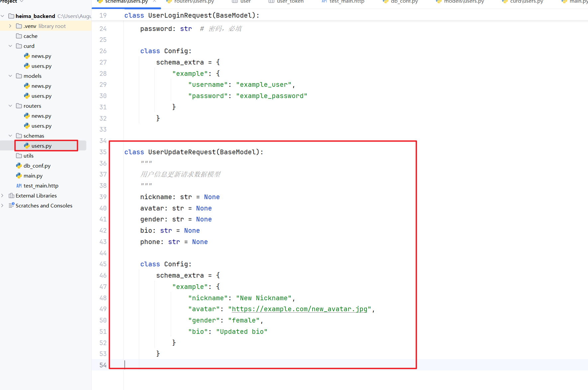The image size is (588, 390).
Task: Click the Python icon of main.py in tree
Action: click(x=19, y=176)
